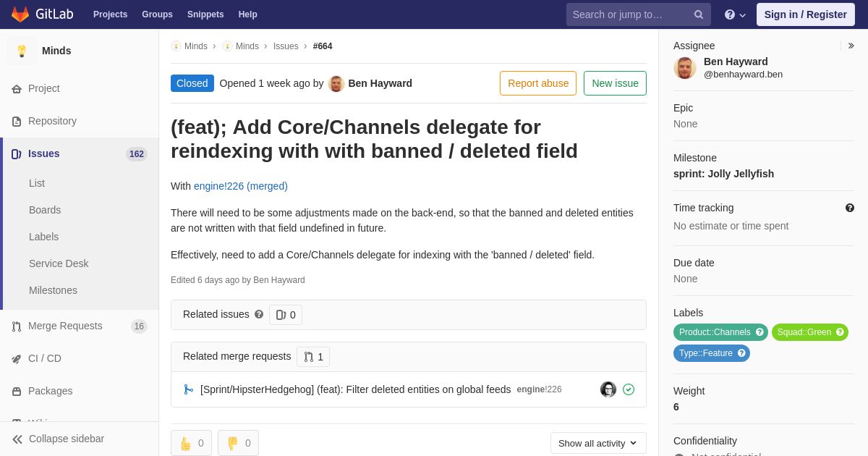Go to Snippets in the top navbar
This screenshot has width=868, height=456.
(x=205, y=14)
